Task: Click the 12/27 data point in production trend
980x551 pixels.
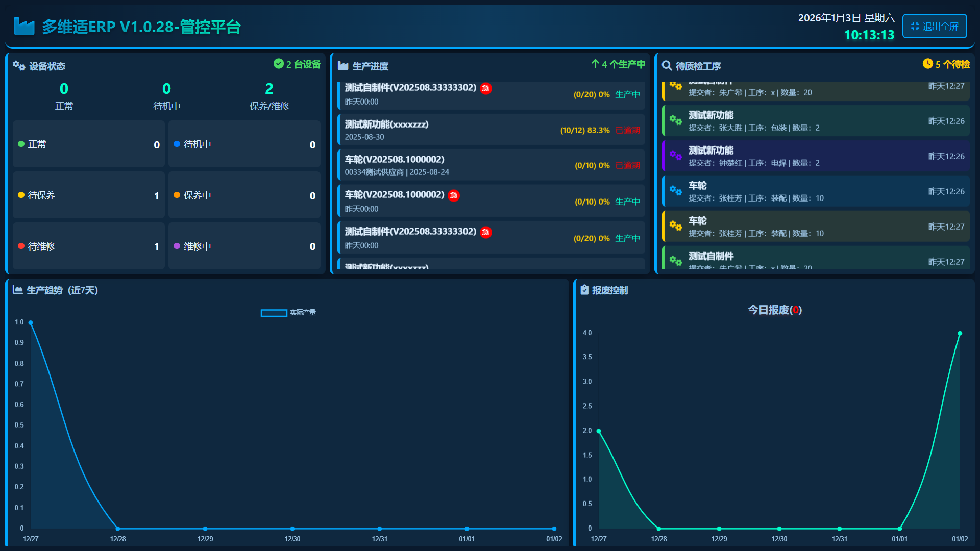Action: 31,322
